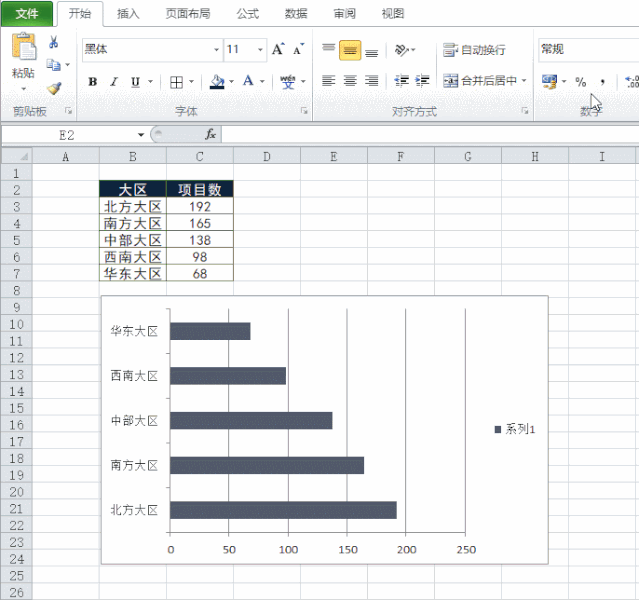The width and height of the screenshot is (639, 600).
Task: Click the Paste clipboard icon
Action: click(24, 46)
